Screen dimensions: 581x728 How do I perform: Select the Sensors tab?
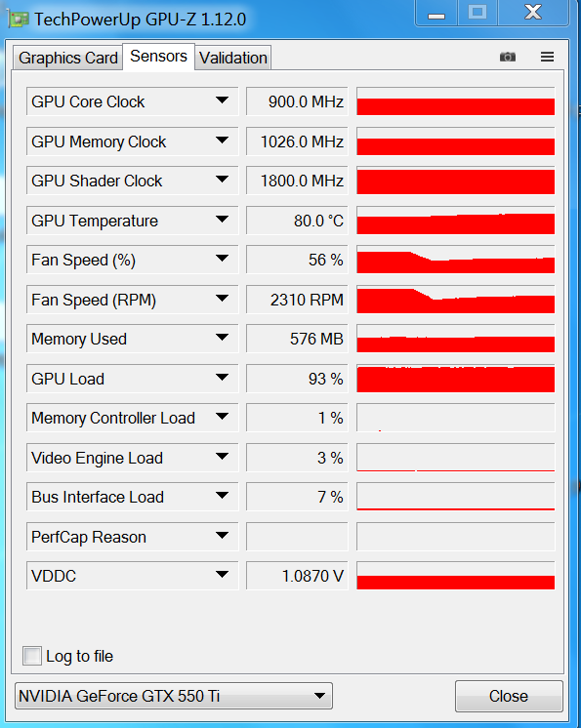point(158,57)
